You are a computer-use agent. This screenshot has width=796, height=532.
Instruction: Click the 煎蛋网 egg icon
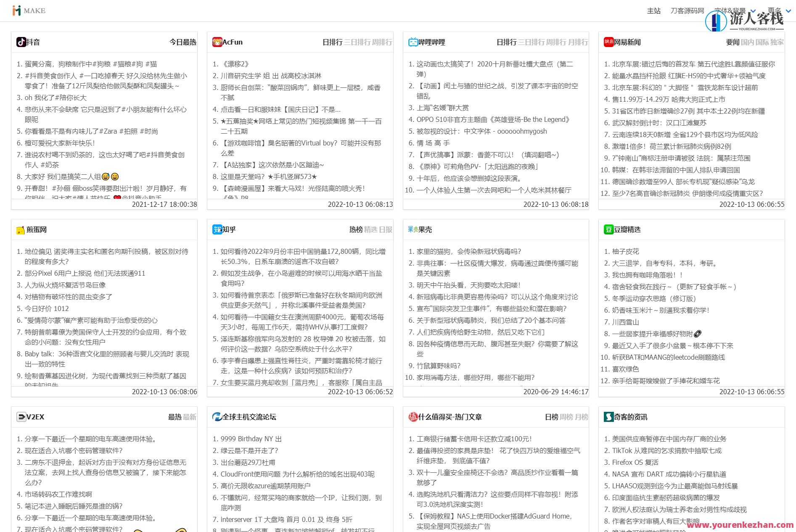(19, 230)
